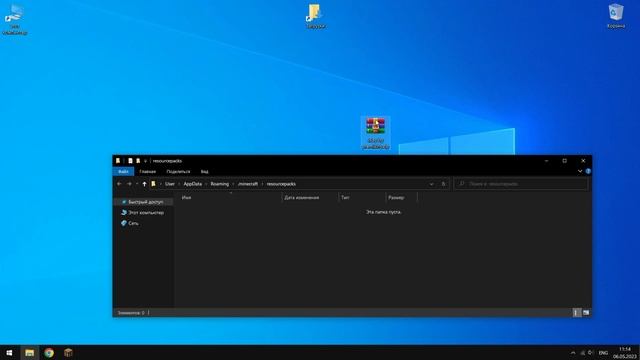Click the Explorer search field
This screenshot has width=640, height=360.
521,184
